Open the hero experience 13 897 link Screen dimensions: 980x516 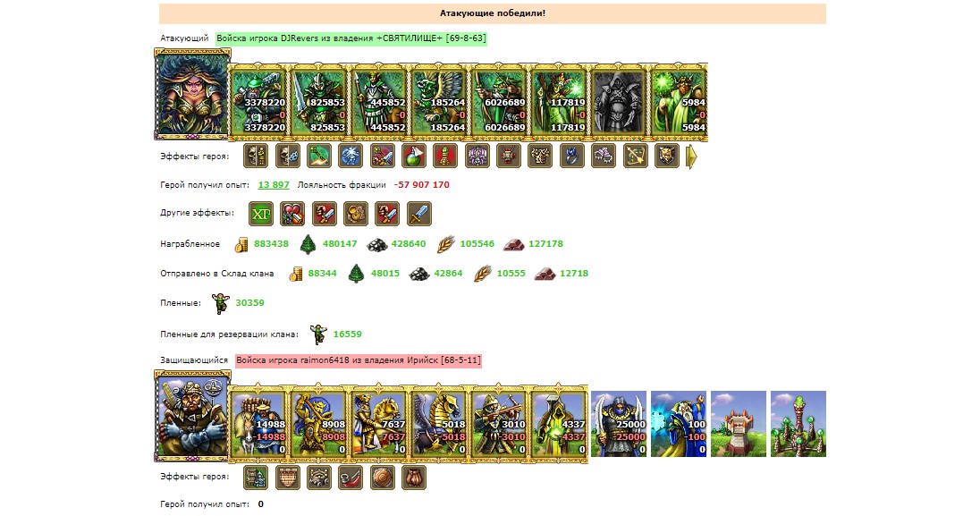pyautogui.click(x=274, y=184)
